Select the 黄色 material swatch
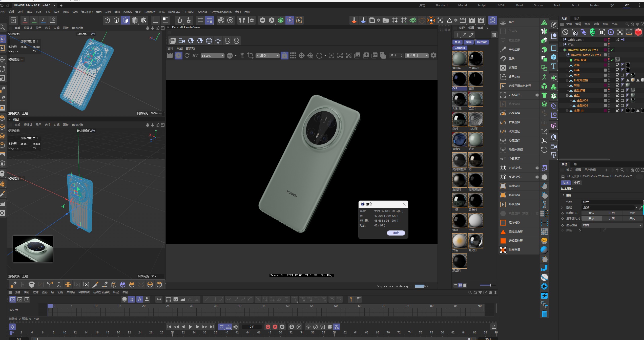Viewport: 644px width, 340px height. [459, 241]
